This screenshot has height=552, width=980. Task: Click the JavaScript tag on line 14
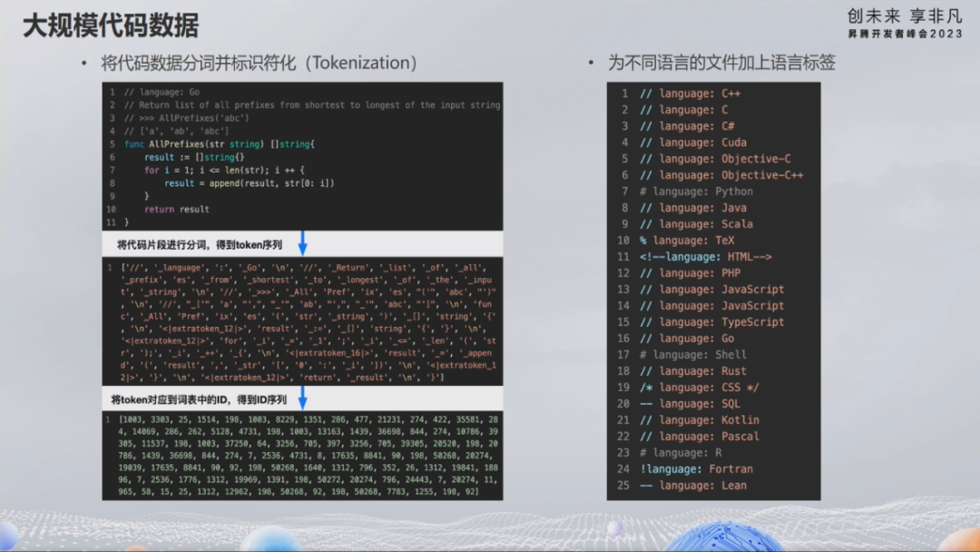(712, 306)
